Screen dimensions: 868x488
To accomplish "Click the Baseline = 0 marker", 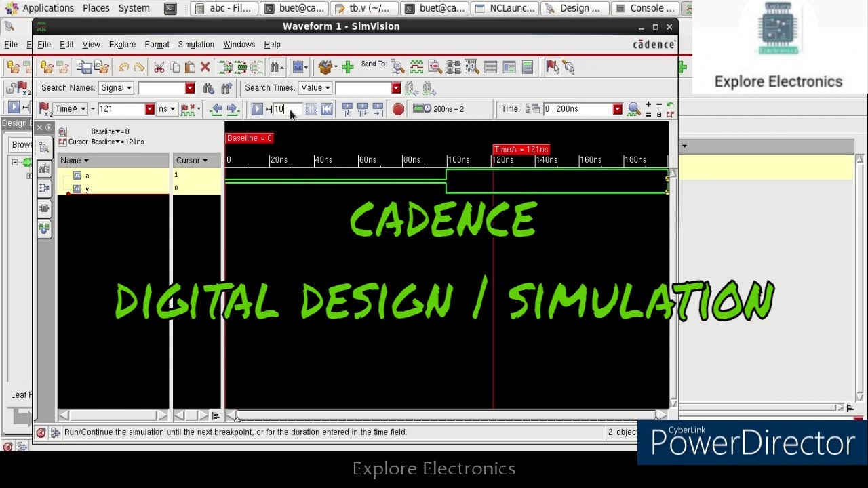I will tap(250, 138).
